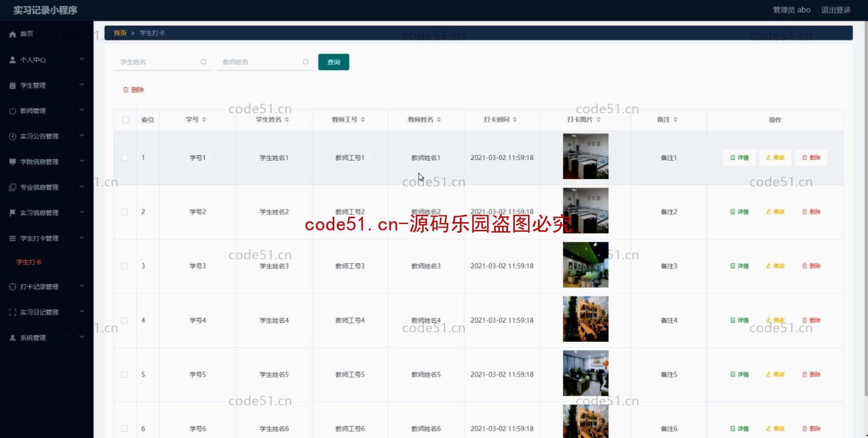This screenshot has width=868, height=438.
Task: Open 详情 for row 学号1
Action: tap(740, 158)
